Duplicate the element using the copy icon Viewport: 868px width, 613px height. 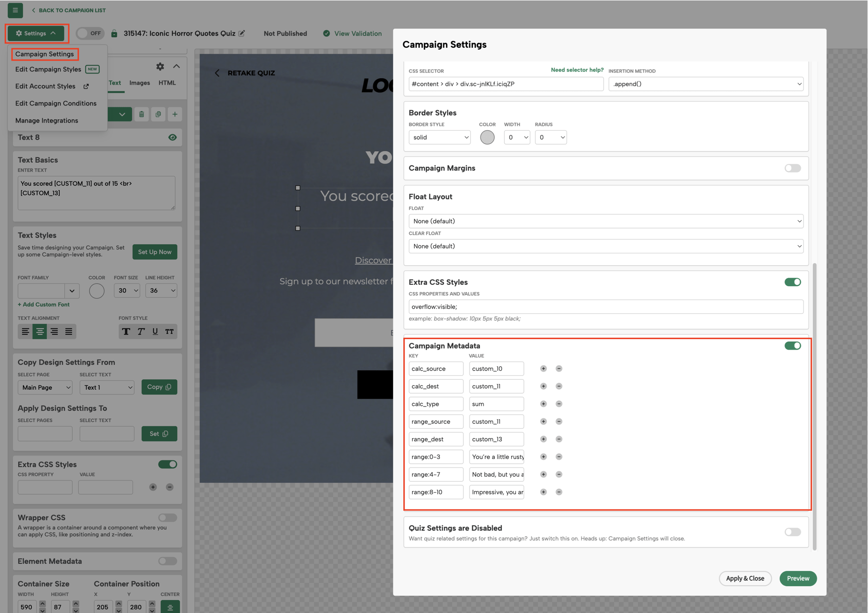click(158, 114)
